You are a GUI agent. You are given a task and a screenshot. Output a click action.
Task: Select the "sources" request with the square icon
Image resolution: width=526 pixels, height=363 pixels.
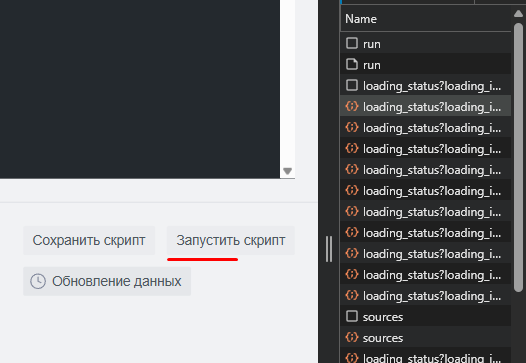click(425, 316)
